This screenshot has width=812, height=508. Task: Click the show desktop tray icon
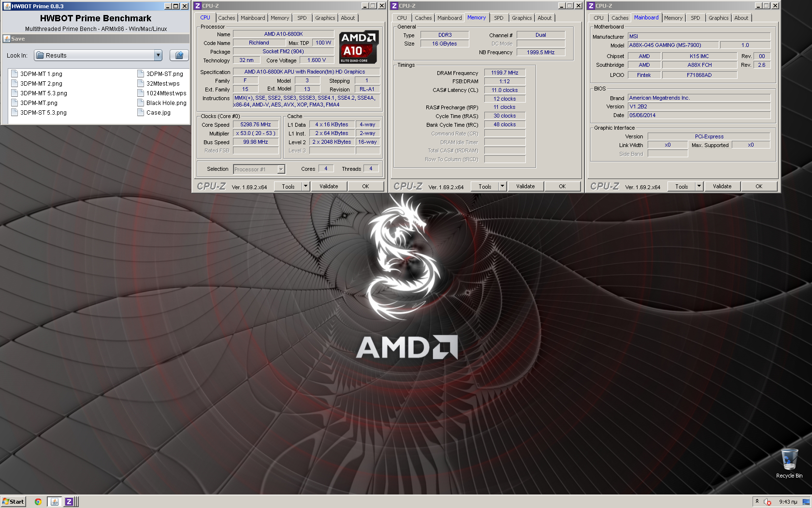pyautogui.click(x=806, y=502)
